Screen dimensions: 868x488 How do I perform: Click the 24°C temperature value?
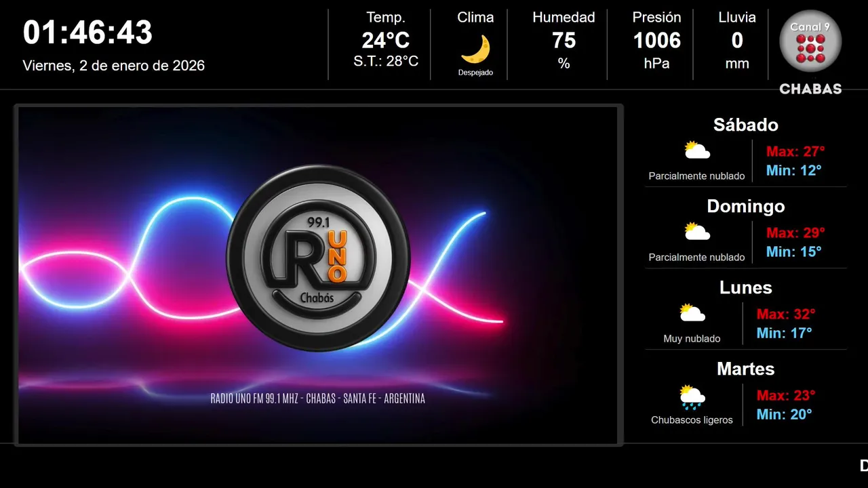pos(386,41)
